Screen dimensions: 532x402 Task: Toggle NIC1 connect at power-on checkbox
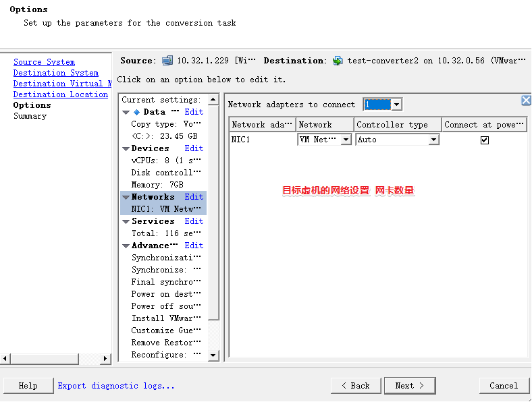(484, 140)
